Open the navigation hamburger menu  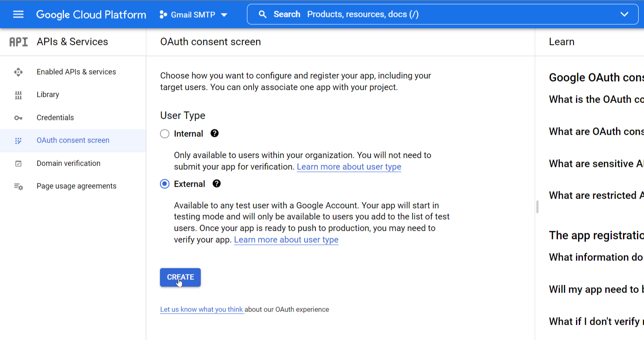[18, 14]
